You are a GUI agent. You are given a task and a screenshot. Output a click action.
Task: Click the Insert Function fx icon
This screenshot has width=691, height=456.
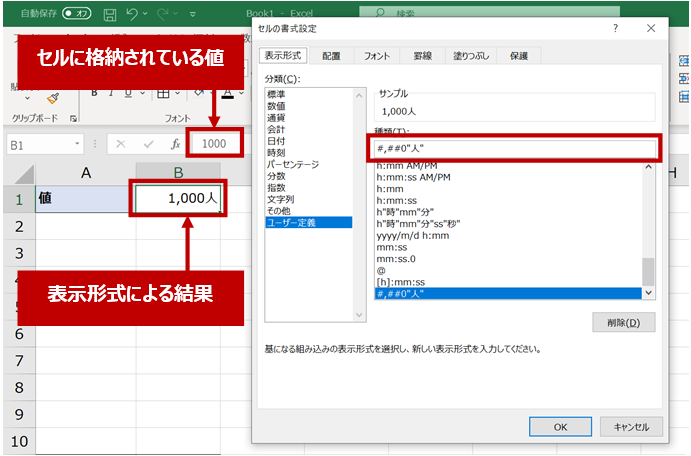tap(176, 144)
